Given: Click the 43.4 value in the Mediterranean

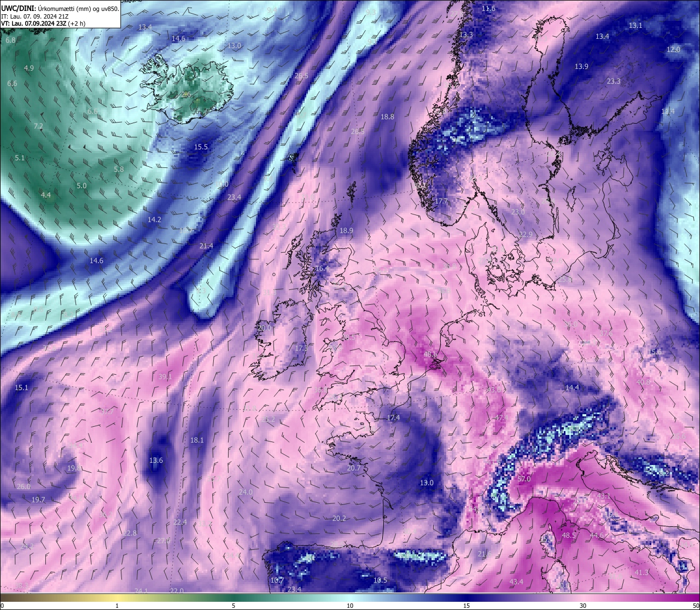Looking at the screenshot, I should (x=516, y=582).
